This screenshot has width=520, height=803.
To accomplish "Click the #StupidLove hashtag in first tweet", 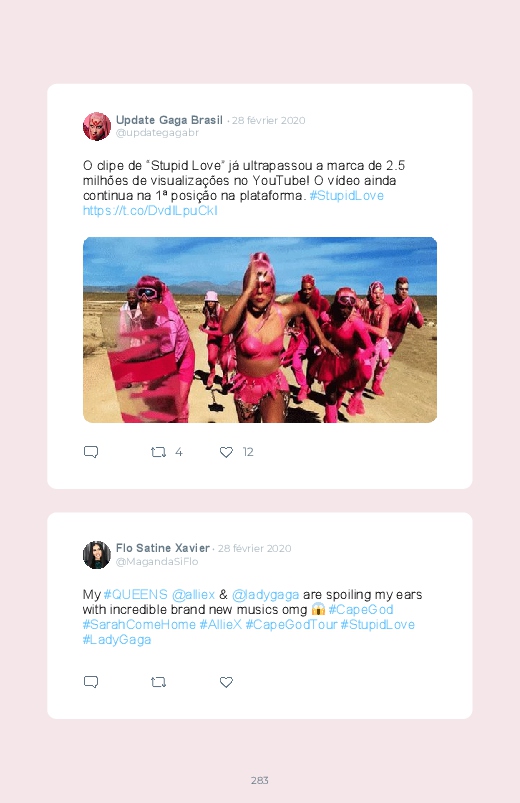I will 347,196.
